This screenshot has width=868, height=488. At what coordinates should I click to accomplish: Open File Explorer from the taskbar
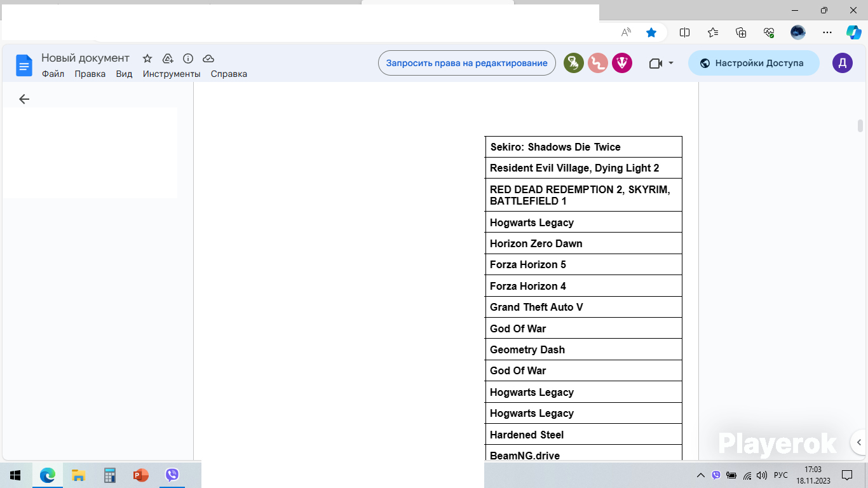point(78,475)
